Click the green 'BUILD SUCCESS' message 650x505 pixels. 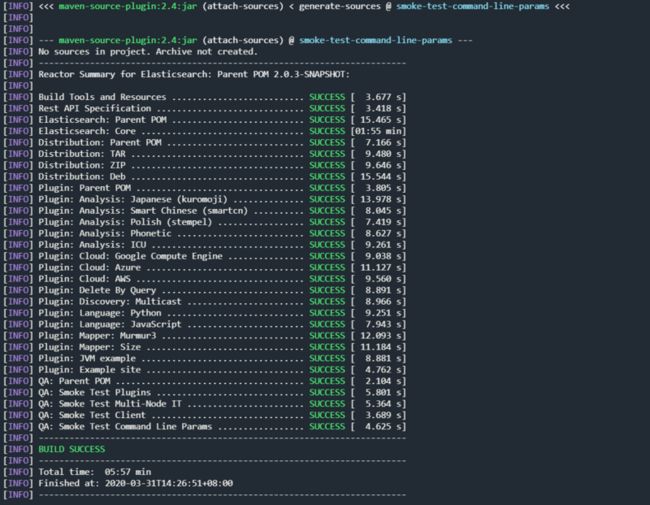[72, 449]
